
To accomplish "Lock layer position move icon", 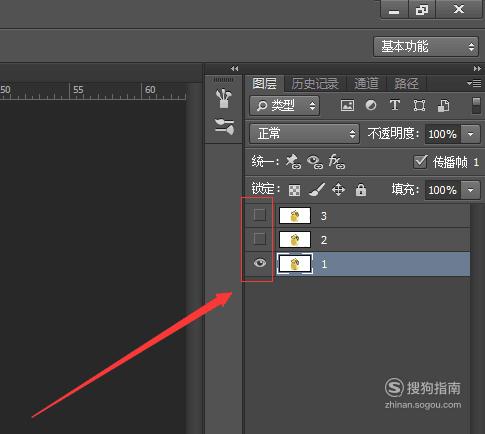I will [x=338, y=190].
